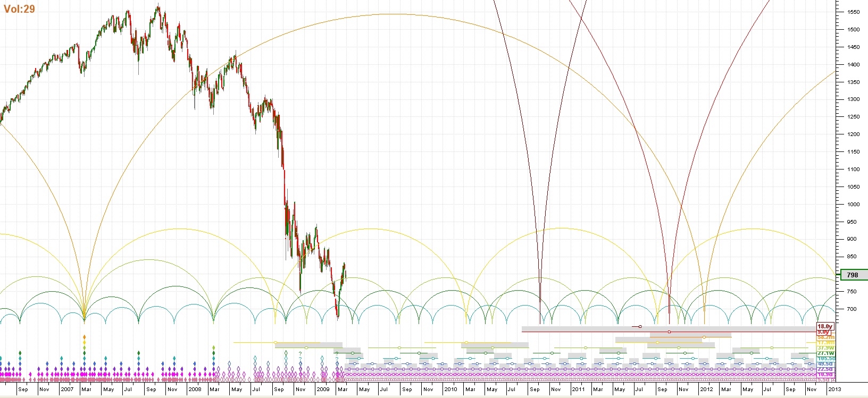Click the teal 105.5d cycle label

click(x=825, y=359)
